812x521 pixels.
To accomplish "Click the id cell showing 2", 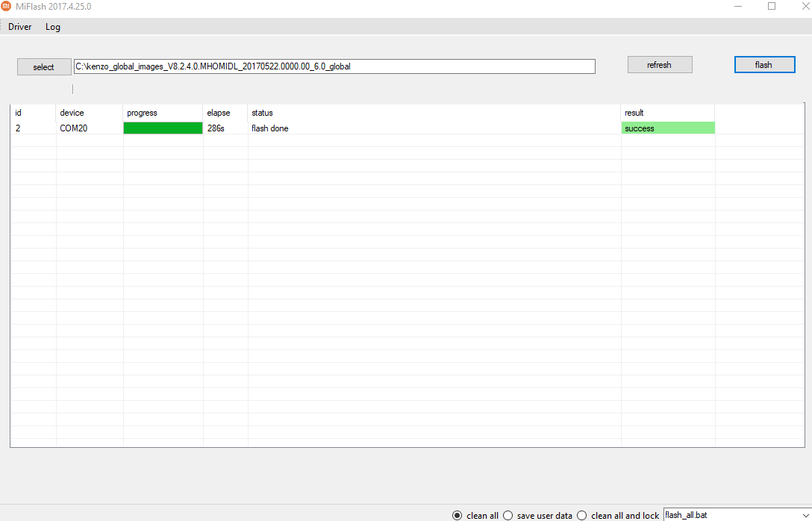I will pyautogui.click(x=33, y=128).
